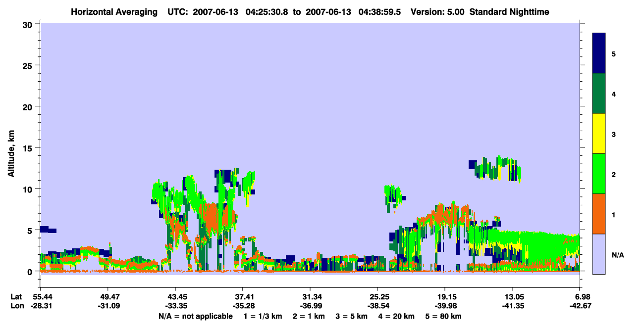Screen dimensions: 644x330
Task: Click the longitude value -39.98
Action: (x=445, y=306)
